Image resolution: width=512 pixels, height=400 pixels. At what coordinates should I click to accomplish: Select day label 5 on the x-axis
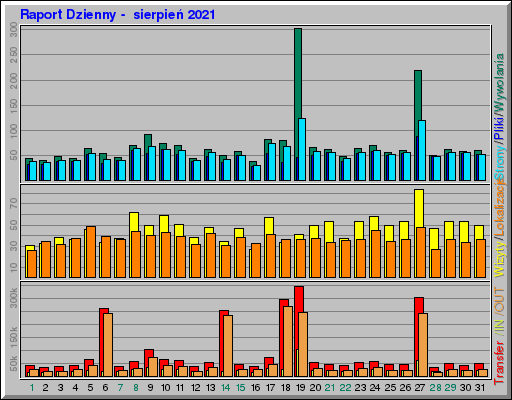[x=90, y=388]
